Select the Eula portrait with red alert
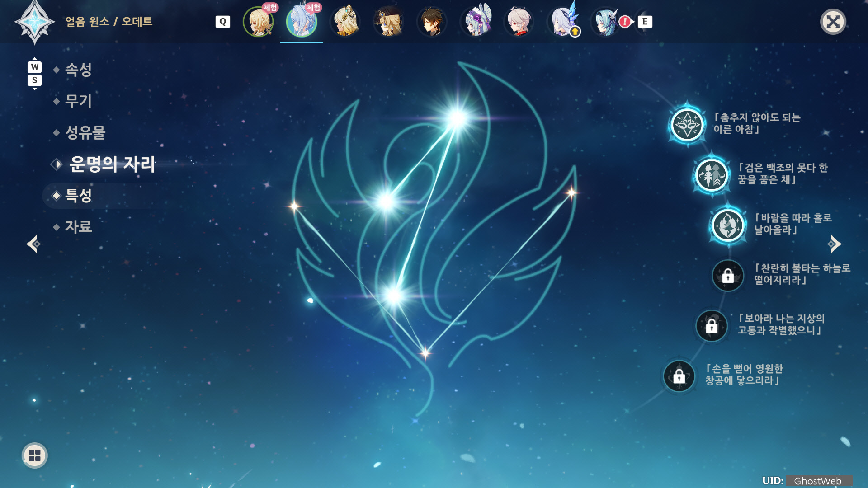 point(606,21)
